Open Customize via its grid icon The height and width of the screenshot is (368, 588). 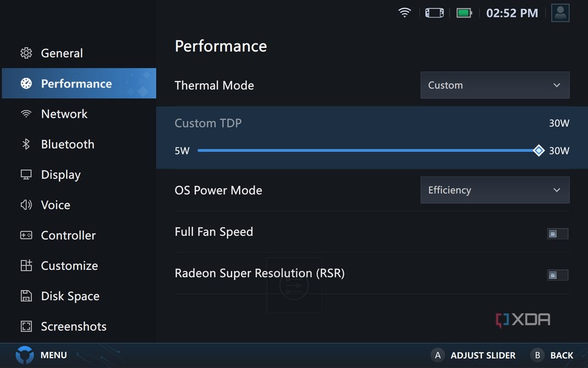click(27, 266)
